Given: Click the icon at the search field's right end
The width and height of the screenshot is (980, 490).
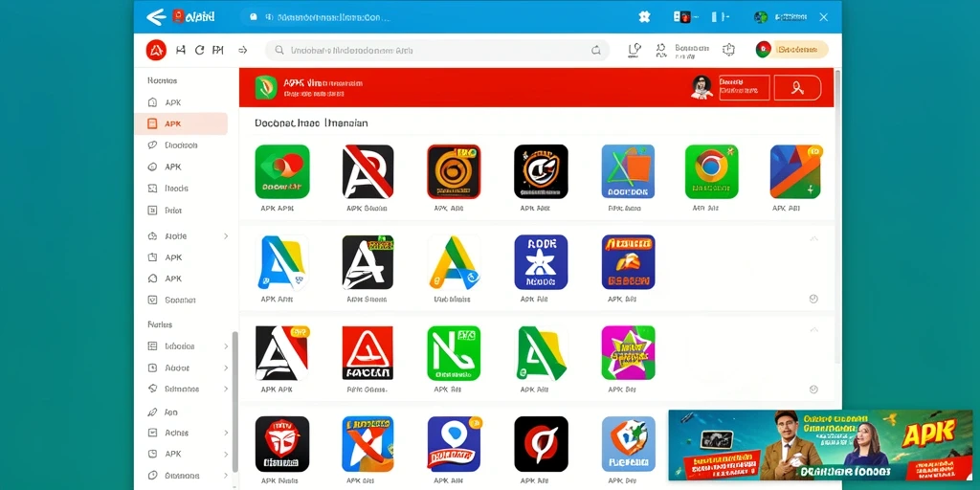Looking at the screenshot, I should 595,51.
